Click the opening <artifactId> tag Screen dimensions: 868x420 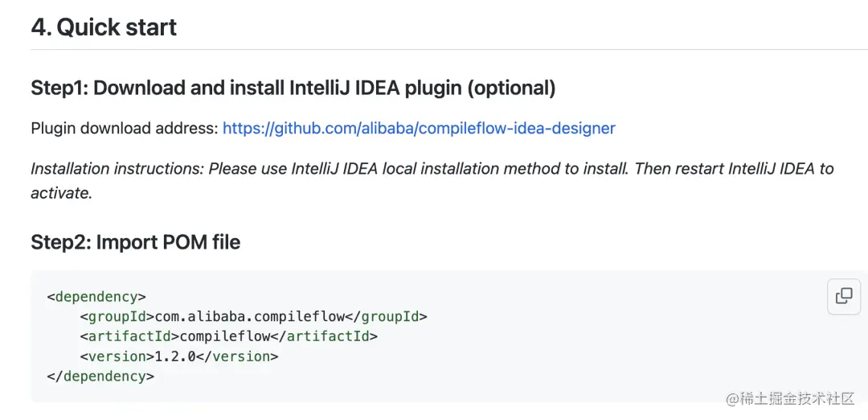tap(129, 336)
